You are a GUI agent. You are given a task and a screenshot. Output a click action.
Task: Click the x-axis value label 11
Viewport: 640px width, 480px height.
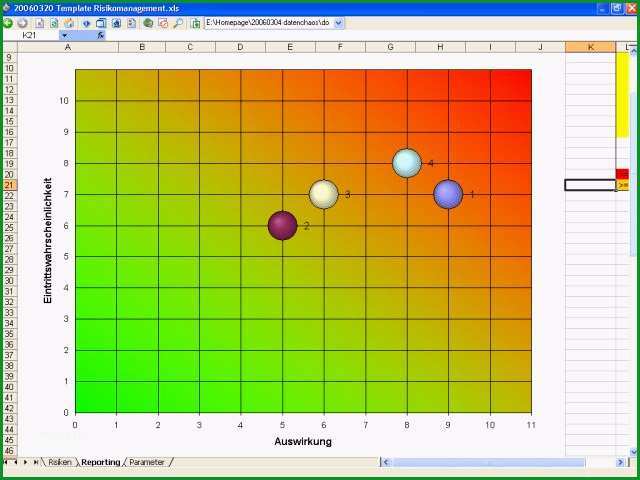tap(531, 425)
